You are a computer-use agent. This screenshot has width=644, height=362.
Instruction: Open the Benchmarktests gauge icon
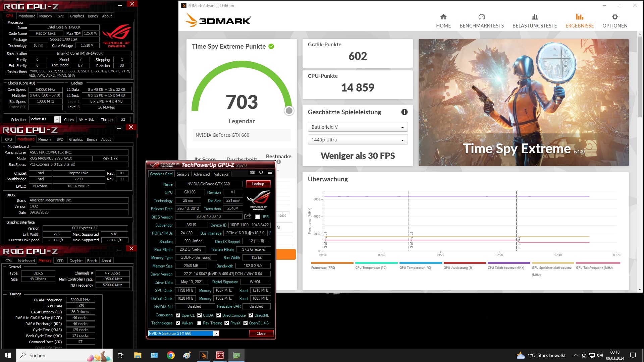481,17
